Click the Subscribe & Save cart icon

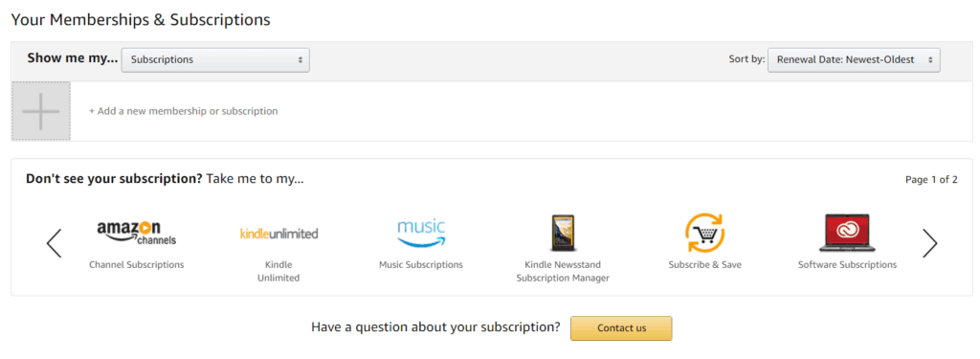click(704, 233)
